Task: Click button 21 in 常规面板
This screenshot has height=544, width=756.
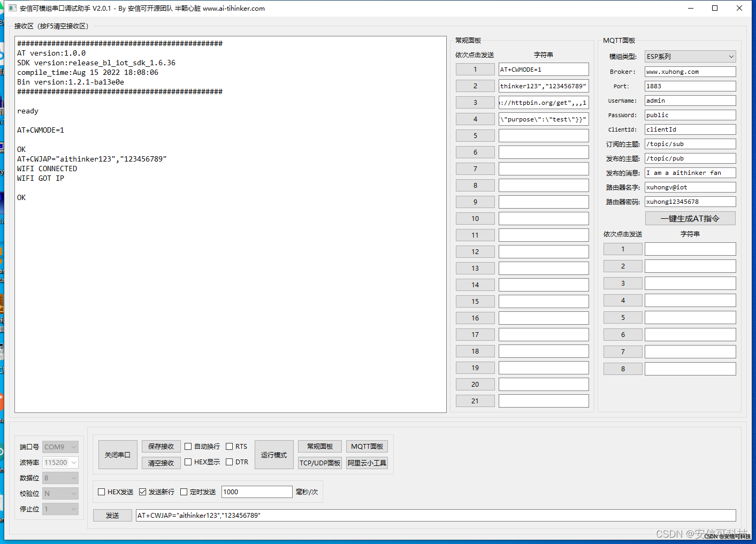Action: point(475,401)
